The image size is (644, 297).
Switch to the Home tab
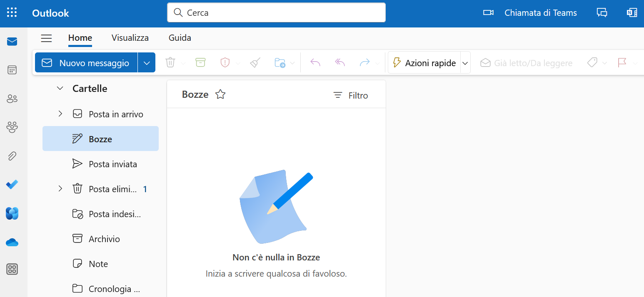80,38
